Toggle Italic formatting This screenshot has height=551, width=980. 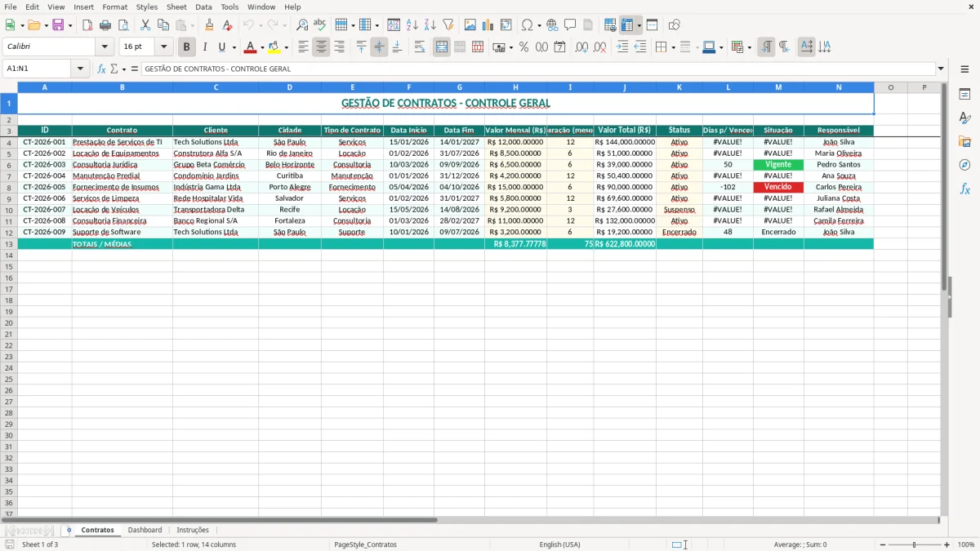[x=205, y=47]
